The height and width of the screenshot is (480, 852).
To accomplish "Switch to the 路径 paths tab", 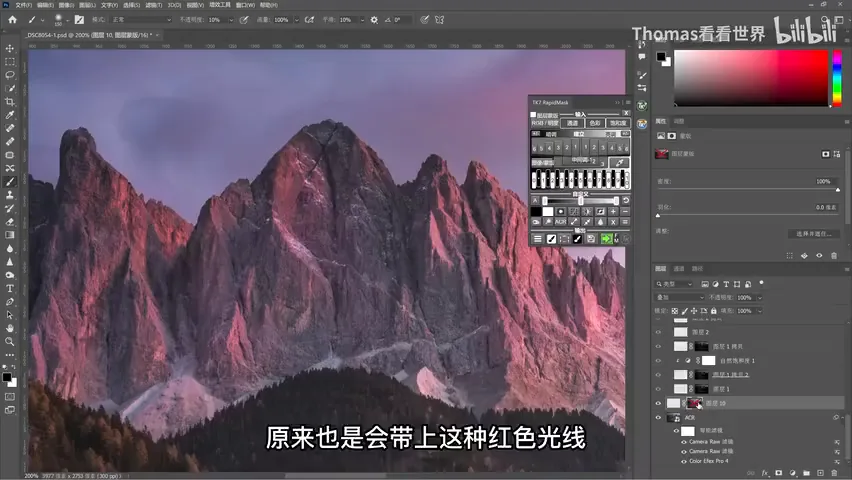I will point(697,269).
